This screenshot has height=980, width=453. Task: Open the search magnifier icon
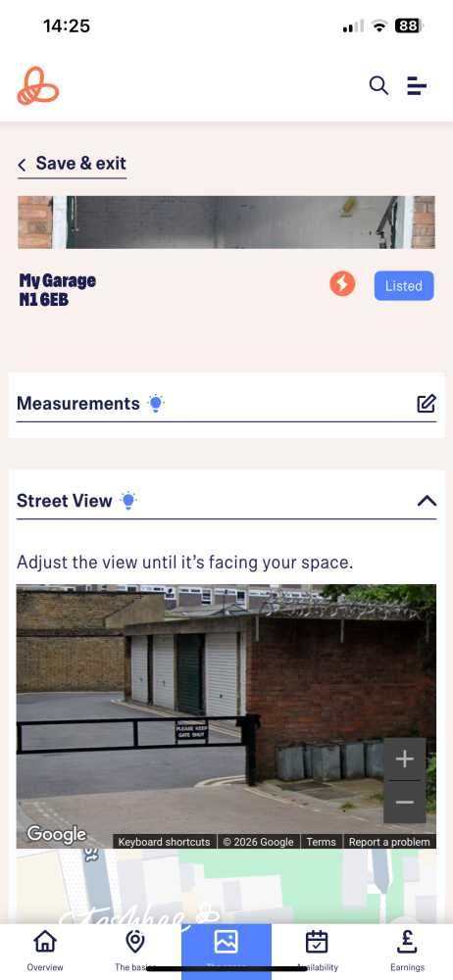click(x=378, y=85)
